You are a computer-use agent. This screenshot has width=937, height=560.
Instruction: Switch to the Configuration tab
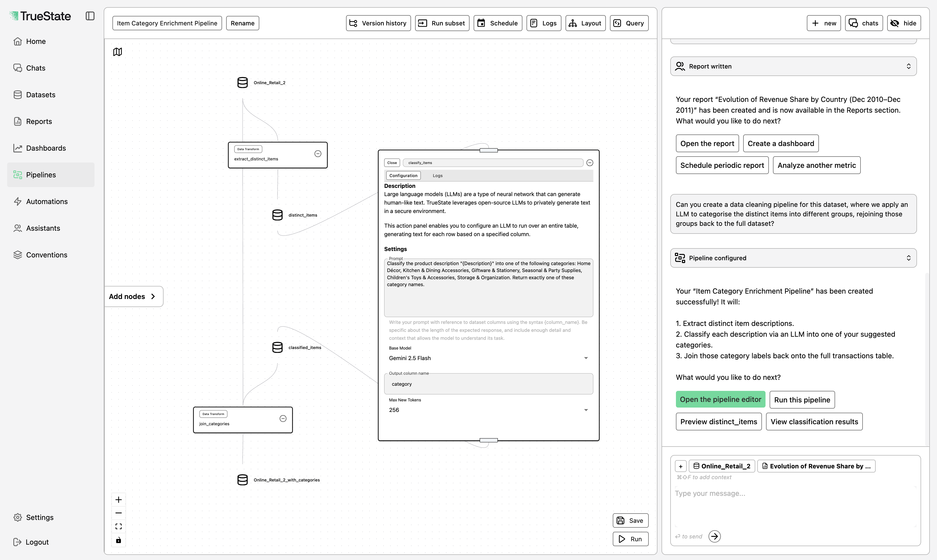pos(403,176)
